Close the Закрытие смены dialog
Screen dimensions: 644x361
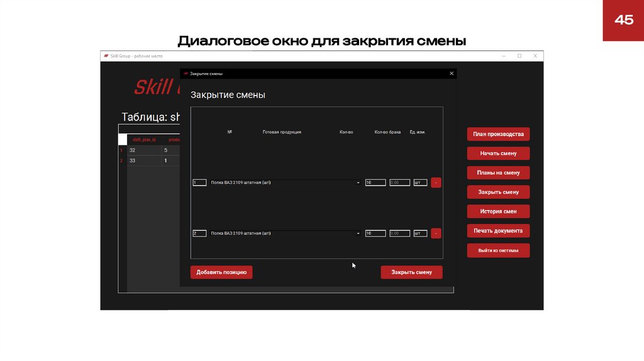click(452, 74)
